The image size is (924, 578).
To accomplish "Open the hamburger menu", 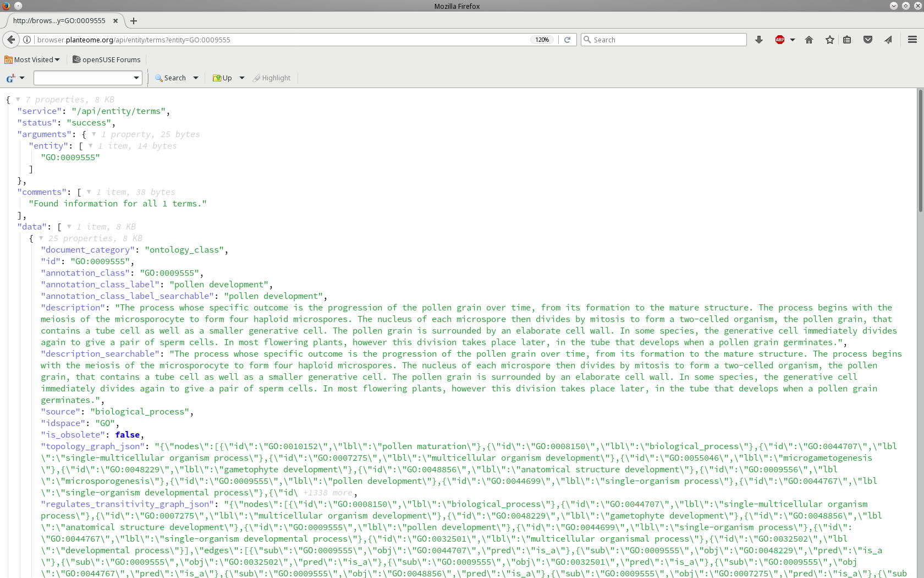I will pyautogui.click(x=912, y=40).
